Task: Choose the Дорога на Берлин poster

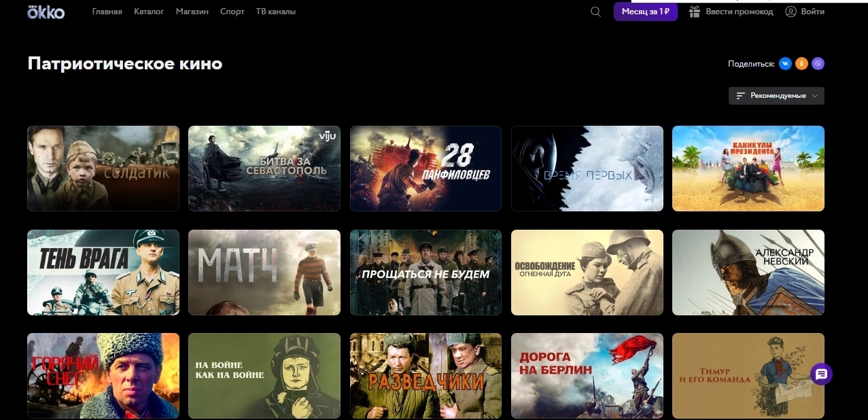Action: pyautogui.click(x=587, y=376)
